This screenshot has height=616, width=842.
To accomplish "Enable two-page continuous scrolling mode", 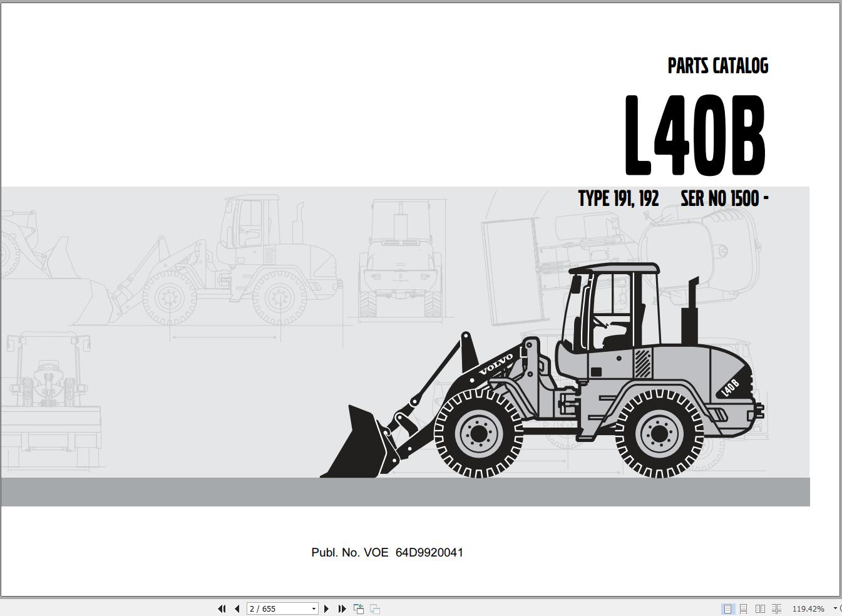I will pyautogui.click(x=776, y=608).
